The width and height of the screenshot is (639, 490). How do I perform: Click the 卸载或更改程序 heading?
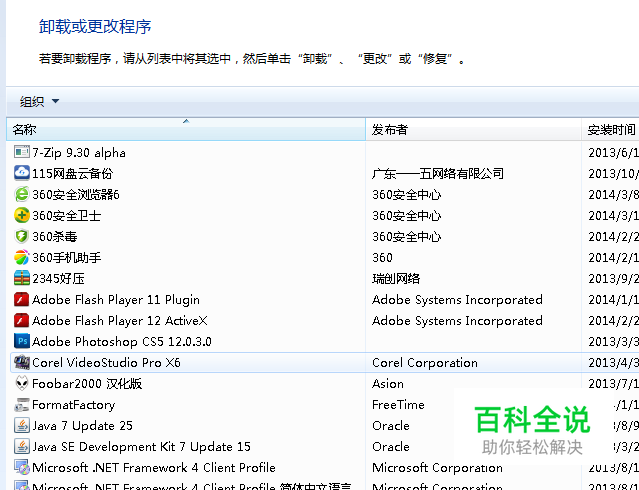(95, 26)
